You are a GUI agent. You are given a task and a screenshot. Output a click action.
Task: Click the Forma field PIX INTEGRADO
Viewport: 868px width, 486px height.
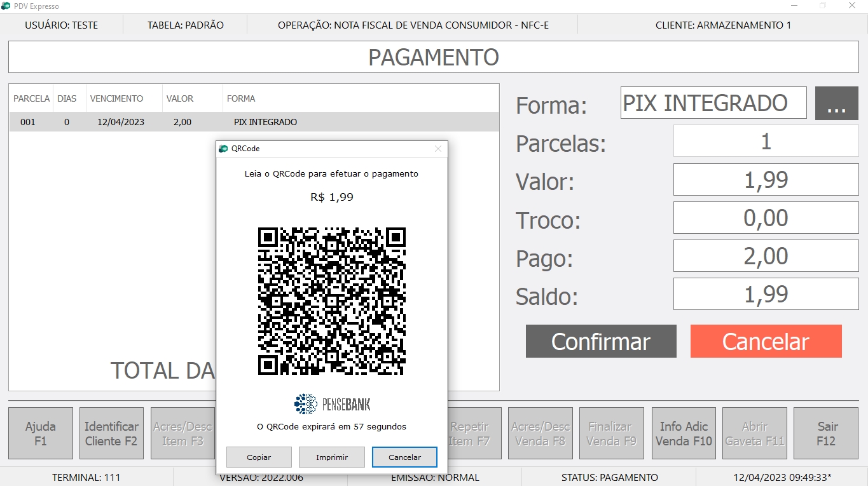point(713,103)
